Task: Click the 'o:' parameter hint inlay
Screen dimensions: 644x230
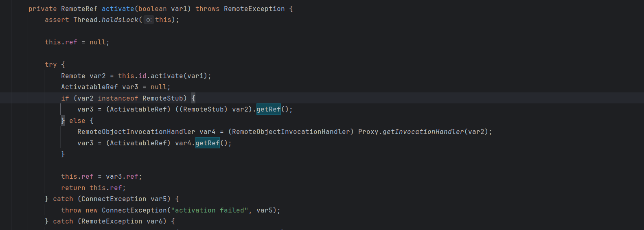Action: (x=149, y=20)
